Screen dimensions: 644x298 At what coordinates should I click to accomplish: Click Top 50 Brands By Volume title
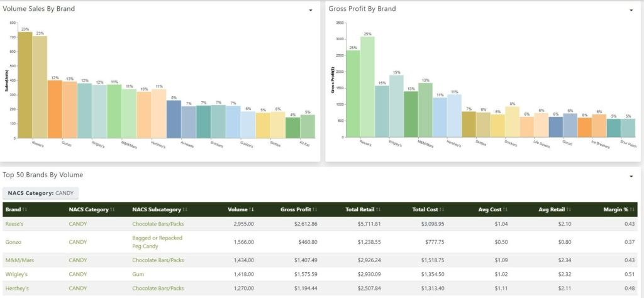click(x=43, y=175)
